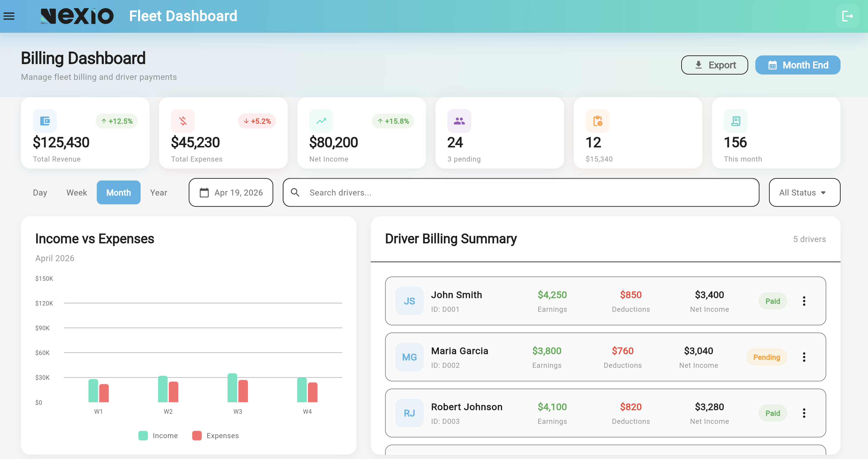Click the MG avatar for Maria Garcia
This screenshot has width=868, height=459.
click(410, 357)
